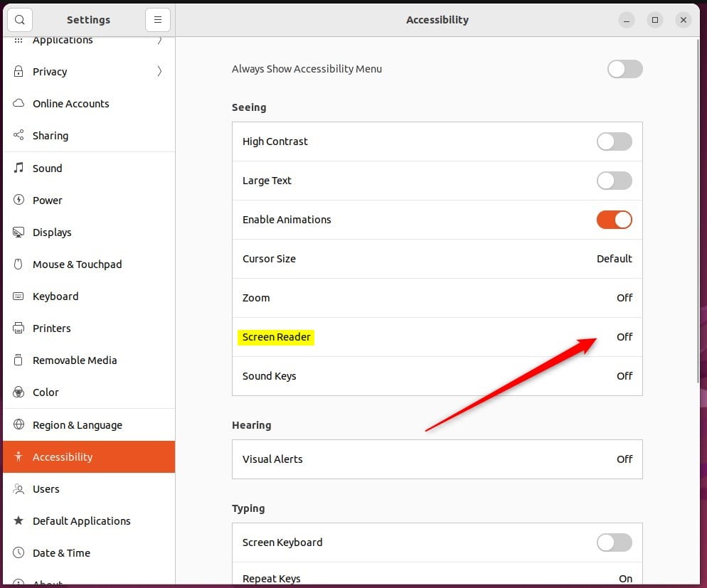Open the Color settings icon
This screenshot has height=588, width=707.
pyautogui.click(x=19, y=392)
